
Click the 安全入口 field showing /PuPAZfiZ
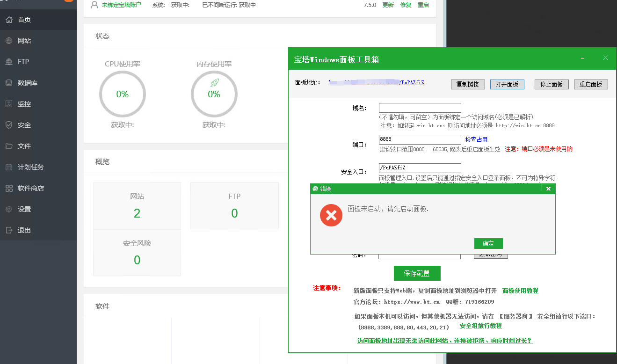420,168
